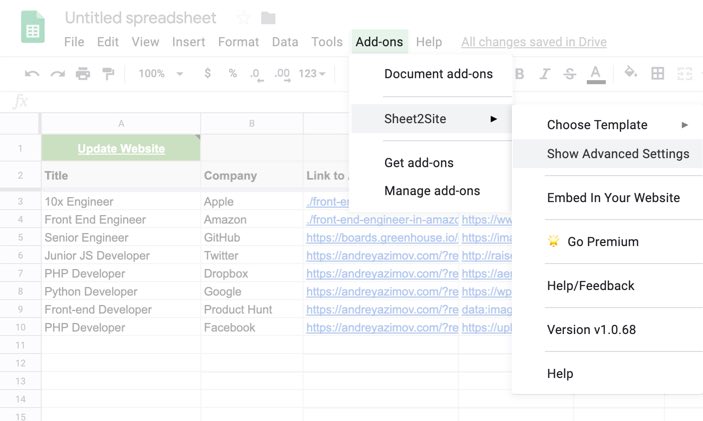Open the 123 number format dropdown

[312, 74]
